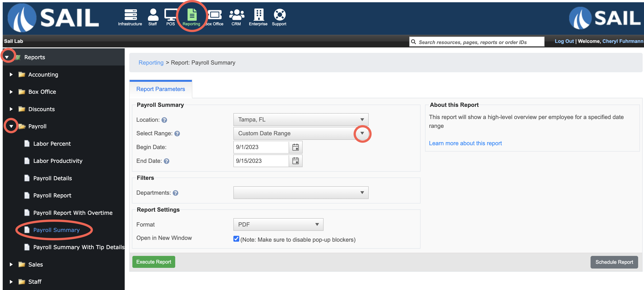Toggle the Open in New Window checkbox

pyautogui.click(x=236, y=239)
